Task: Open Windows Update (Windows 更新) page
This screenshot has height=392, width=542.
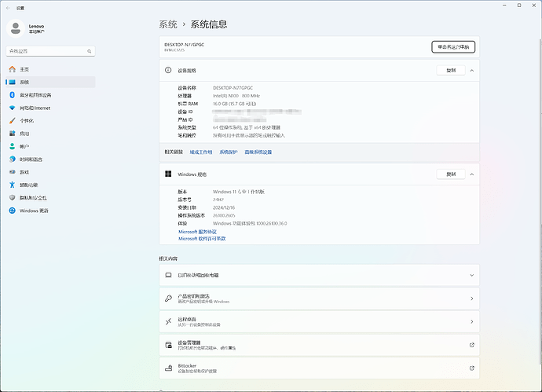Action: (x=34, y=211)
